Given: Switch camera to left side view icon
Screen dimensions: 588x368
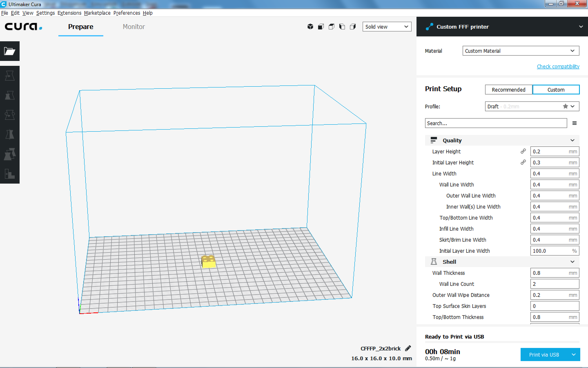Looking at the screenshot, I should click(x=342, y=27).
